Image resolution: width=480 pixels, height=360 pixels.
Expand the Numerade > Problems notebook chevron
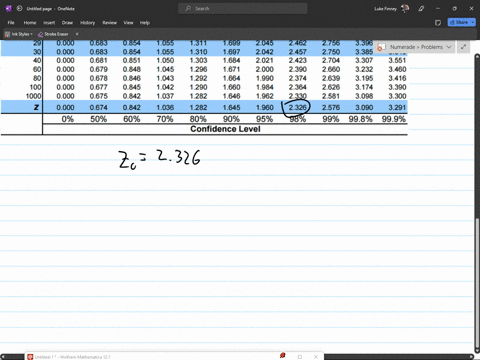click(x=449, y=47)
